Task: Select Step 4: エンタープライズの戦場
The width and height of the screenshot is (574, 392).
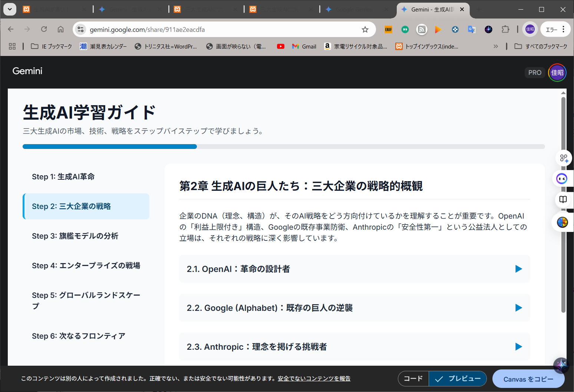Action: 86,266
